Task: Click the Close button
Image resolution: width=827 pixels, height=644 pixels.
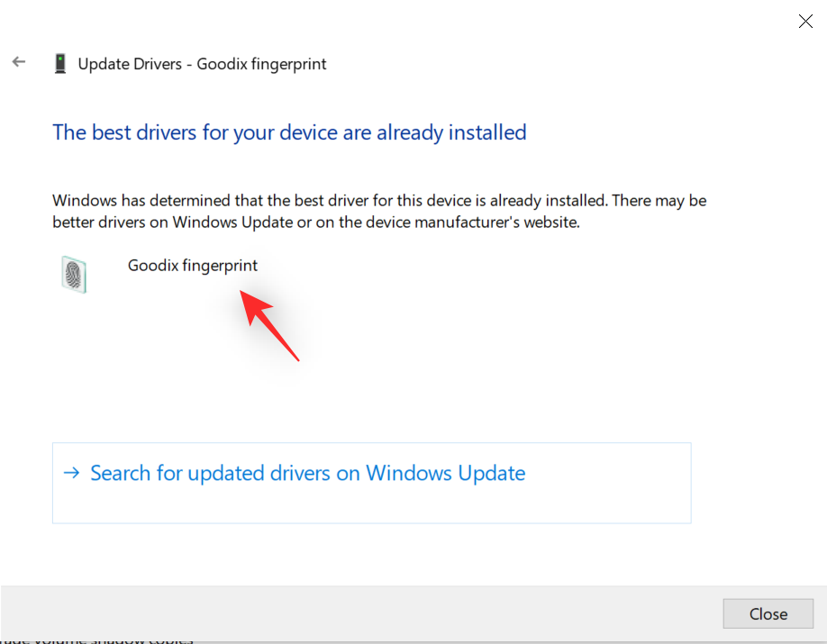Action: (768, 613)
